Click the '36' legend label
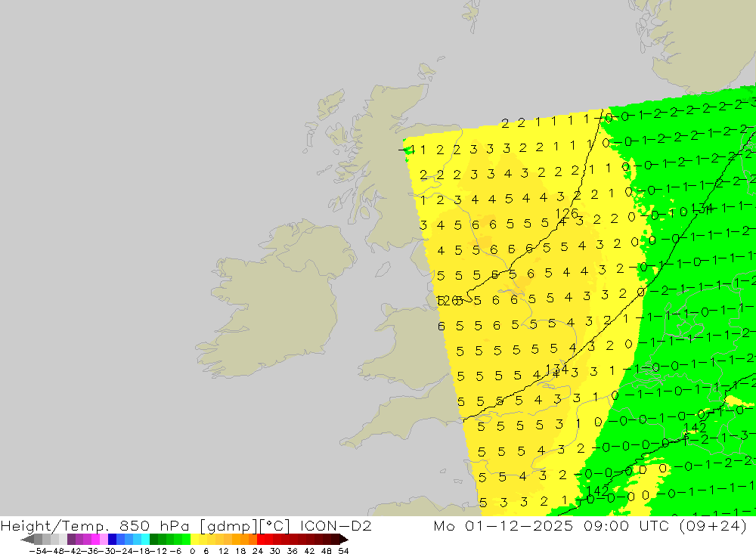The height and width of the screenshot is (554, 756). [x=292, y=551]
